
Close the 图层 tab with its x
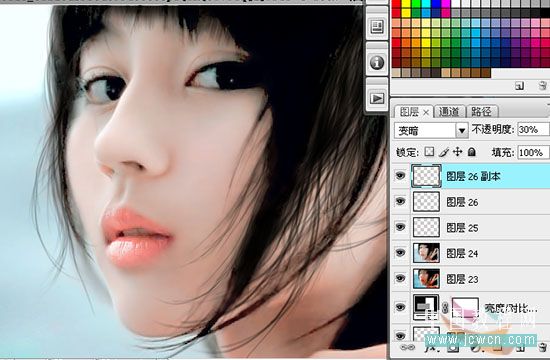tap(426, 113)
